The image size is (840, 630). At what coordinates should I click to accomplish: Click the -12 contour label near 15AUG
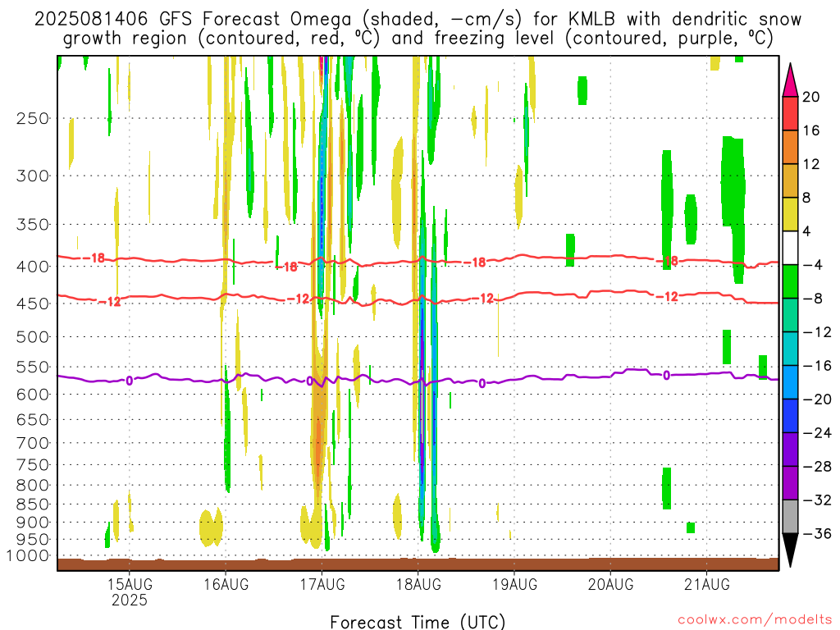tap(111, 302)
